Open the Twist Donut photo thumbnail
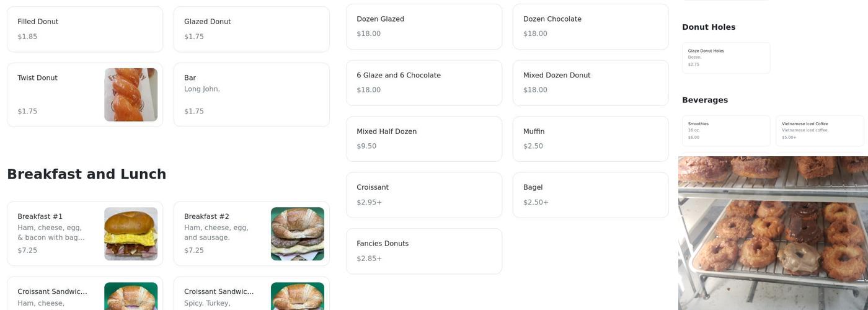Image resolution: width=868 pixels, height=310 pixels. [x=131, y=95]
